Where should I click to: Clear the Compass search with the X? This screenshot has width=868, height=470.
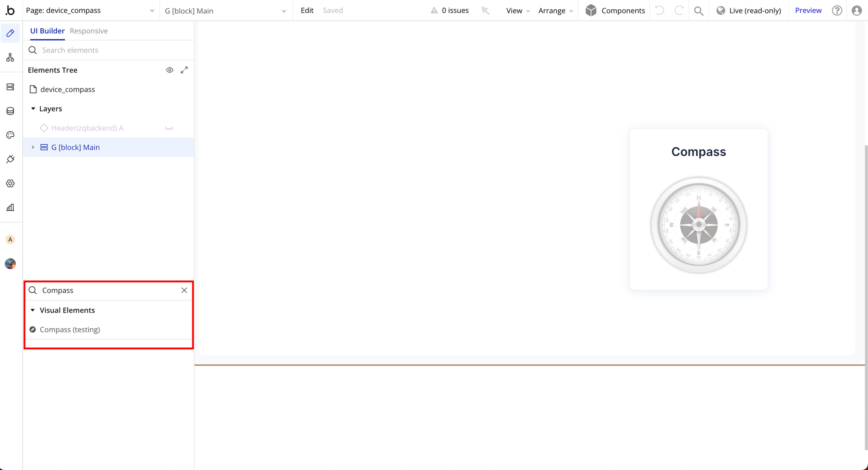tap(184, 290)
